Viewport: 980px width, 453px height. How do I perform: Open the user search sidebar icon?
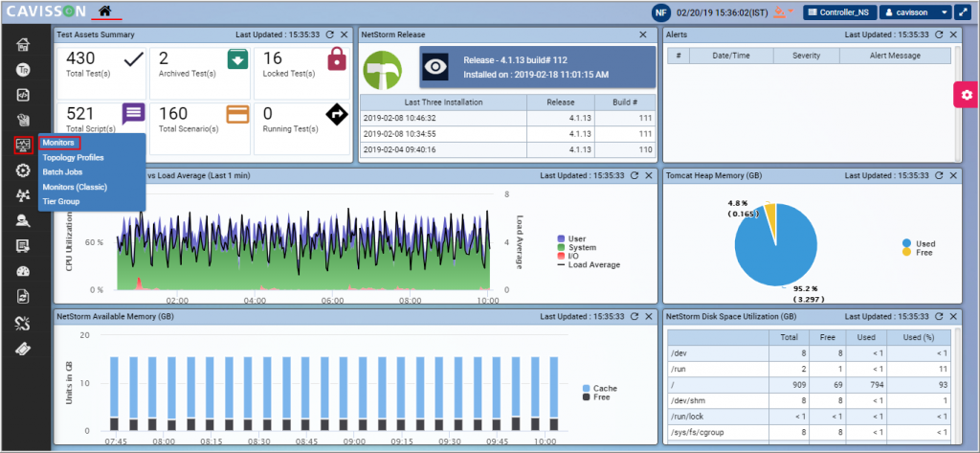tap(23, 220)
